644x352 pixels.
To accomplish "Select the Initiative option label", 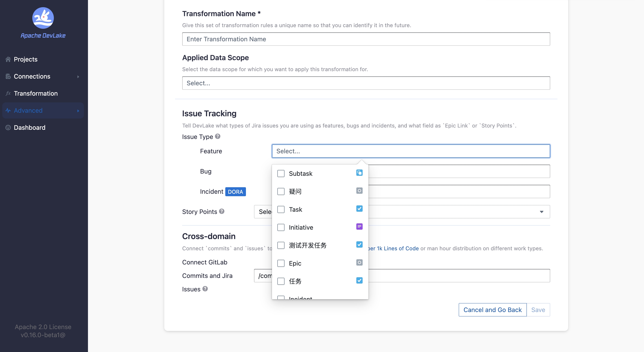I will pyautogui.click(x=301, y=227).
